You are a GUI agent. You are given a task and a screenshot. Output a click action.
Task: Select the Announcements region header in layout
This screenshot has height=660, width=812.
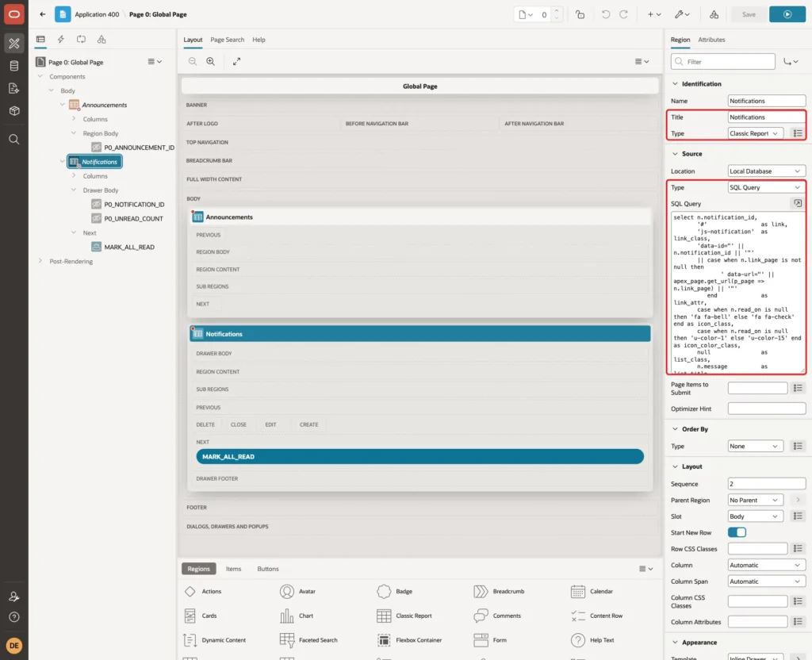[x=420, y=217]
